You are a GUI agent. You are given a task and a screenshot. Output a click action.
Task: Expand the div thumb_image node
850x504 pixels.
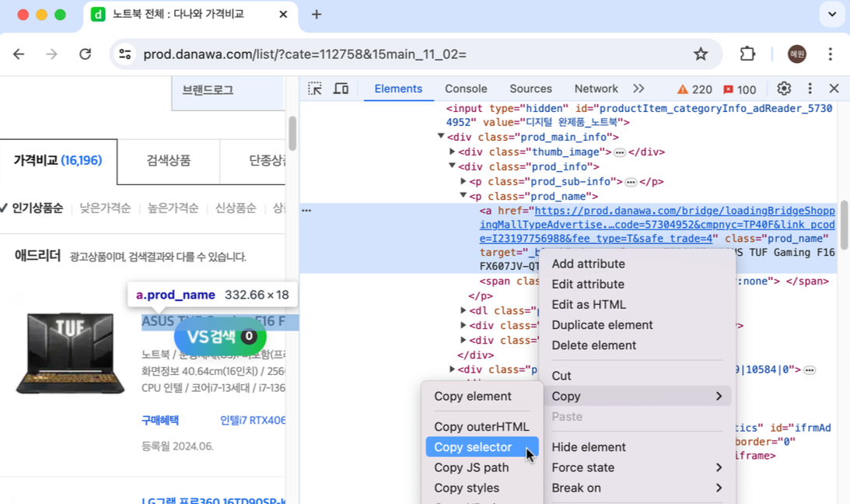click(452, 152)
